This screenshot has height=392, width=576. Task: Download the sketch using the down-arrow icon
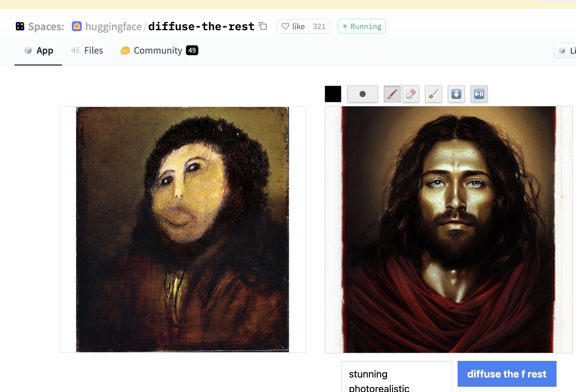point(456,94)
